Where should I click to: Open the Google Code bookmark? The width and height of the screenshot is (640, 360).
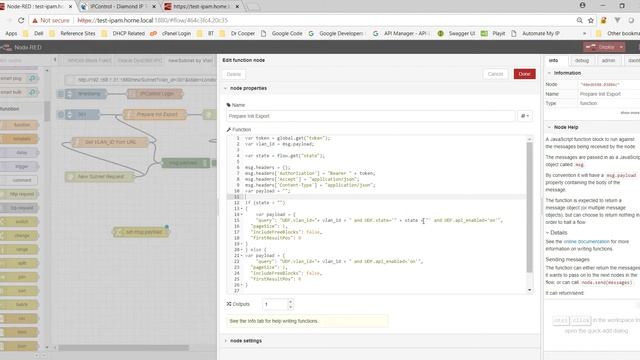pos(282,33)
